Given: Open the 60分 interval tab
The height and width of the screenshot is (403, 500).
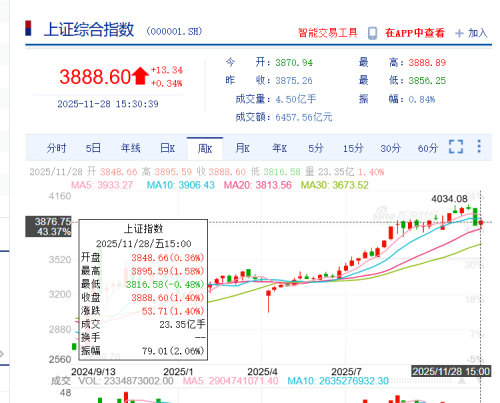Looking at the screenshot, I should (428, 148).
